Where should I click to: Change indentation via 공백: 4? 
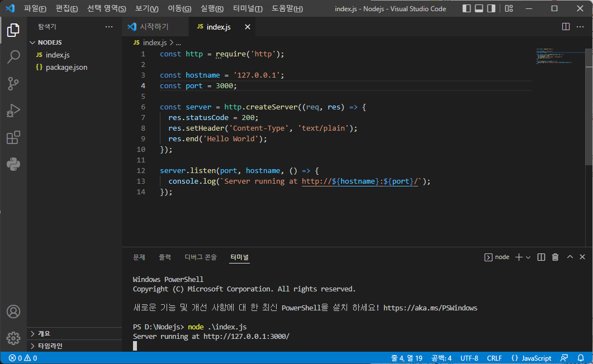coord(442,358)
